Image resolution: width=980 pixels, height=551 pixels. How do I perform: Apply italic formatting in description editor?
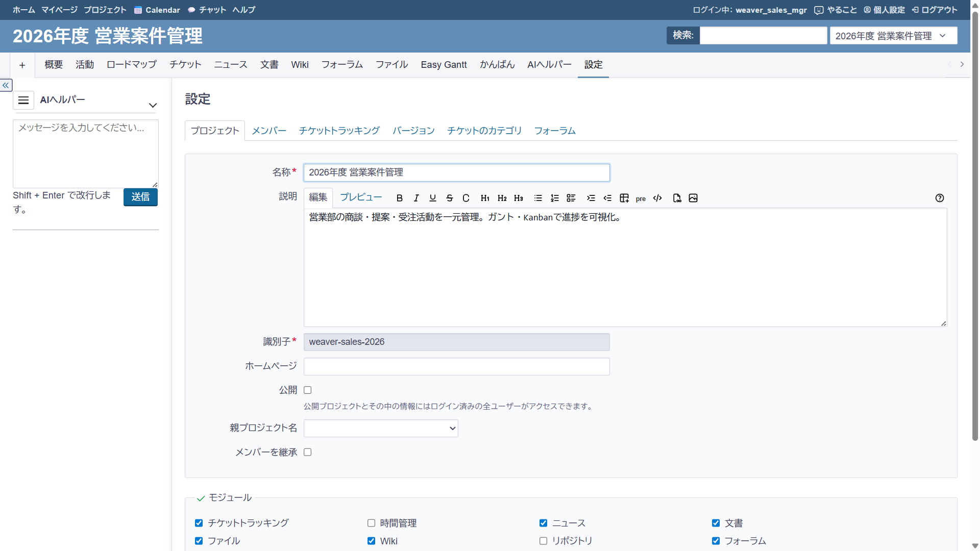[416, 198]
